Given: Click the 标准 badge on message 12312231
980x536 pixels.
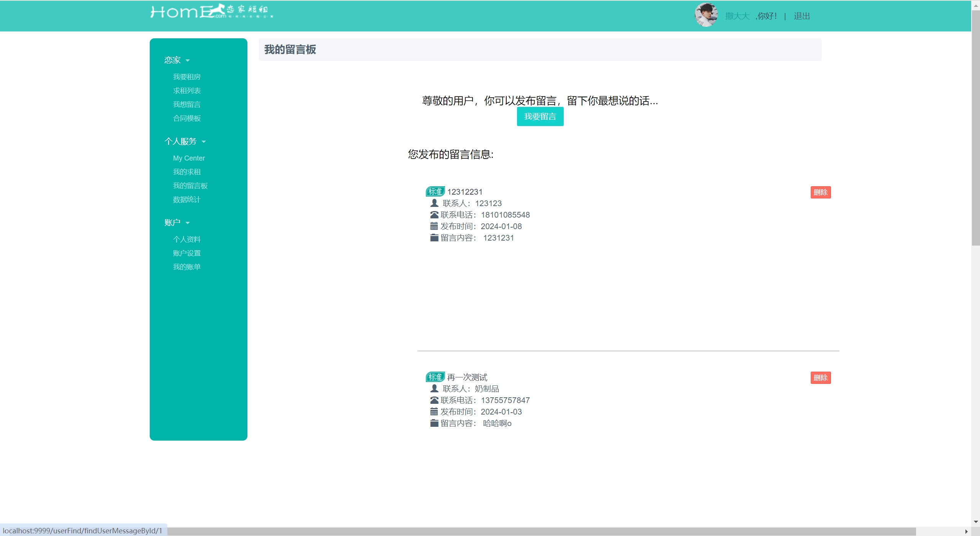Looking at the screenshot, I should click(435, 192).
